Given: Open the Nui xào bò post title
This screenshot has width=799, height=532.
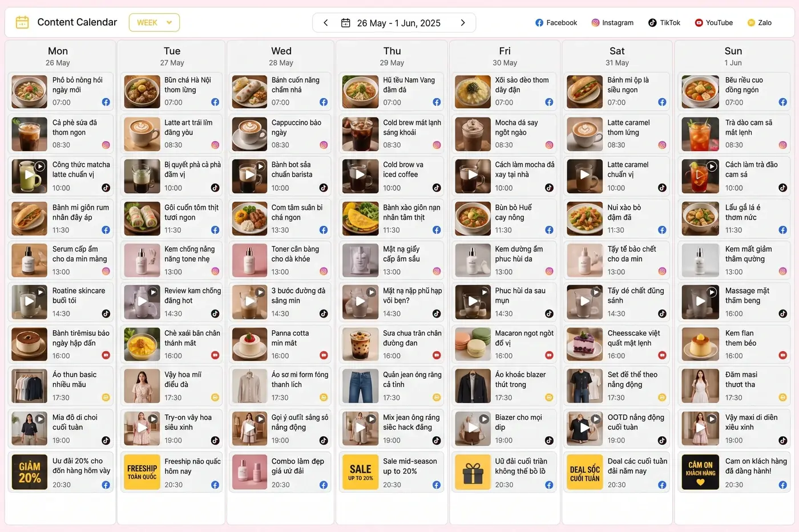Looking at the screenshot, I should pos(624,212).
